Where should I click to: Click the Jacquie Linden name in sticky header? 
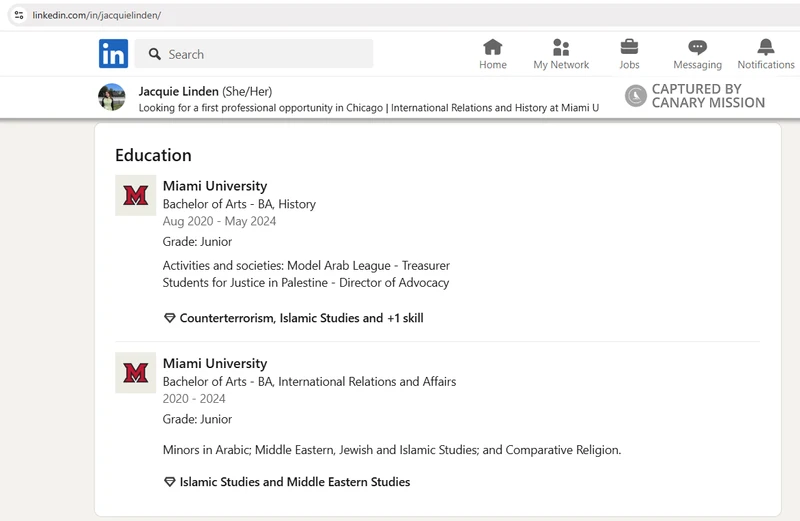(x=179, y=91)
